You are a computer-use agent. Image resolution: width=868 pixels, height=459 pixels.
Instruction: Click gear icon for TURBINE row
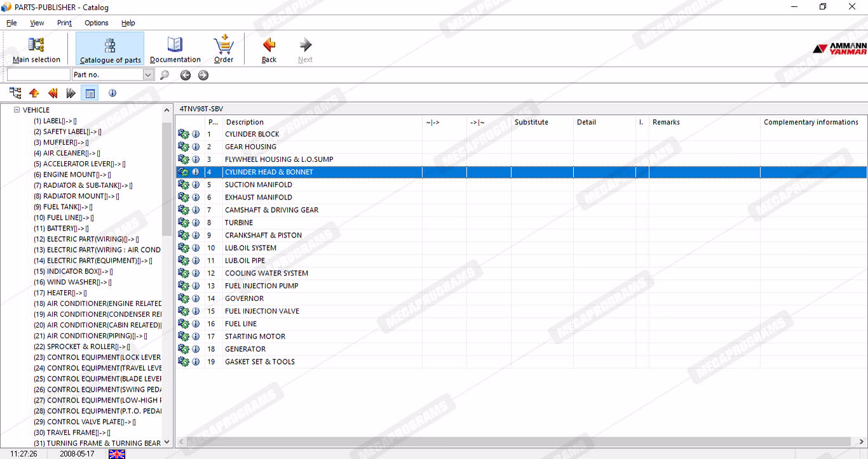click(x=184, y=223)
